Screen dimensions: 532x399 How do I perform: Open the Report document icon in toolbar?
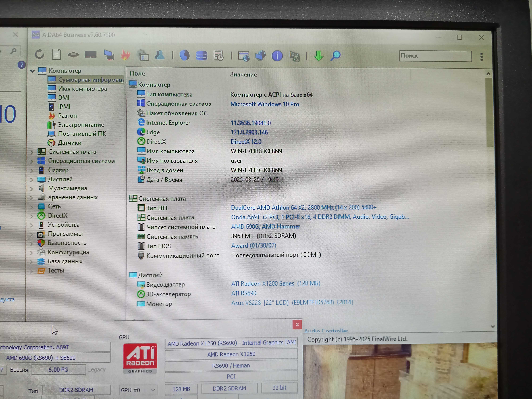click(x=56, y=55)
